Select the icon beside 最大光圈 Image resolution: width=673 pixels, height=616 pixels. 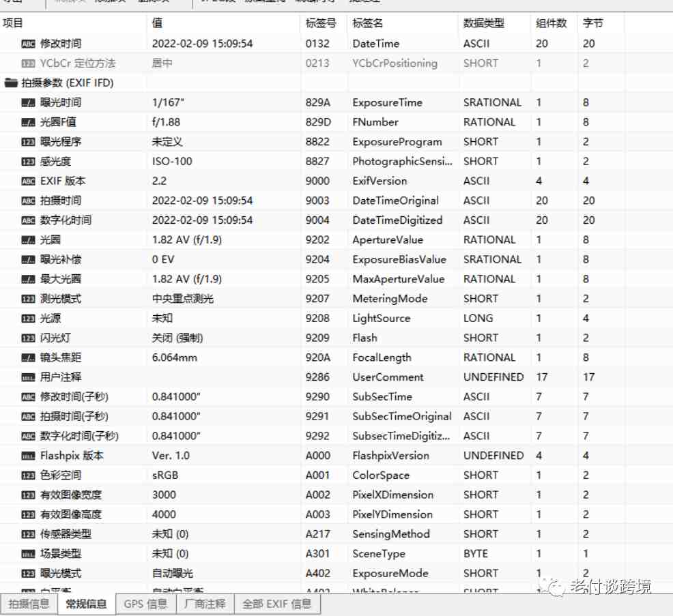(29, 279)
